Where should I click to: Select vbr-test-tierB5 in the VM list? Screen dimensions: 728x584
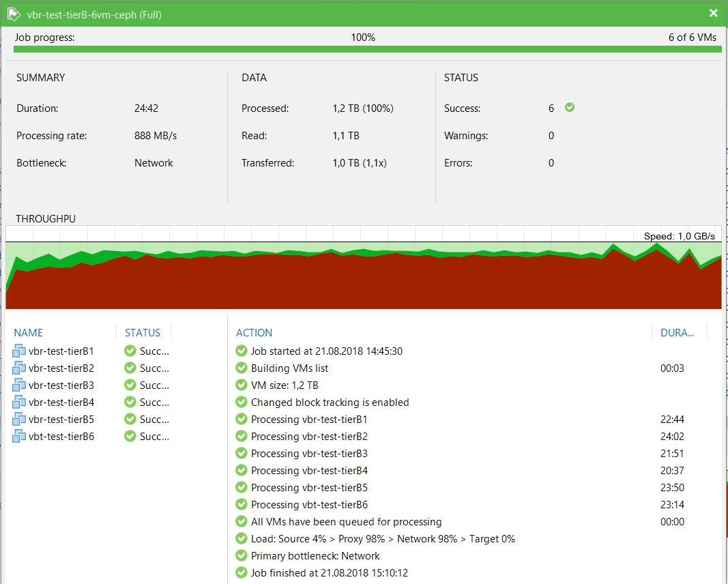pyautogui.click(x=61, y=420)
